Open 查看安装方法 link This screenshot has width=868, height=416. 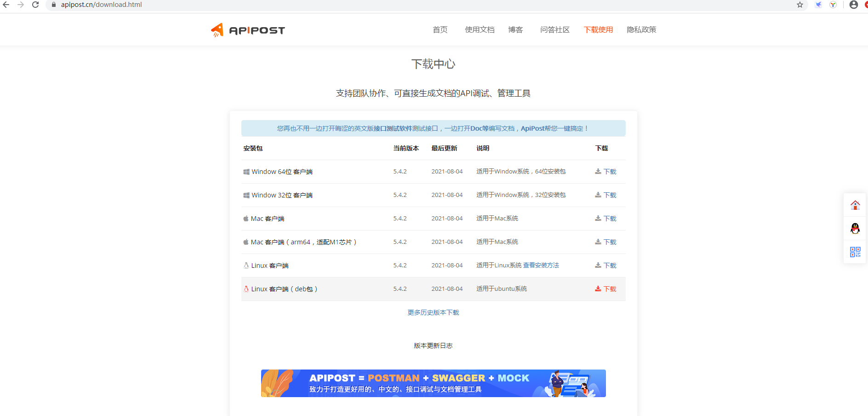541,265
